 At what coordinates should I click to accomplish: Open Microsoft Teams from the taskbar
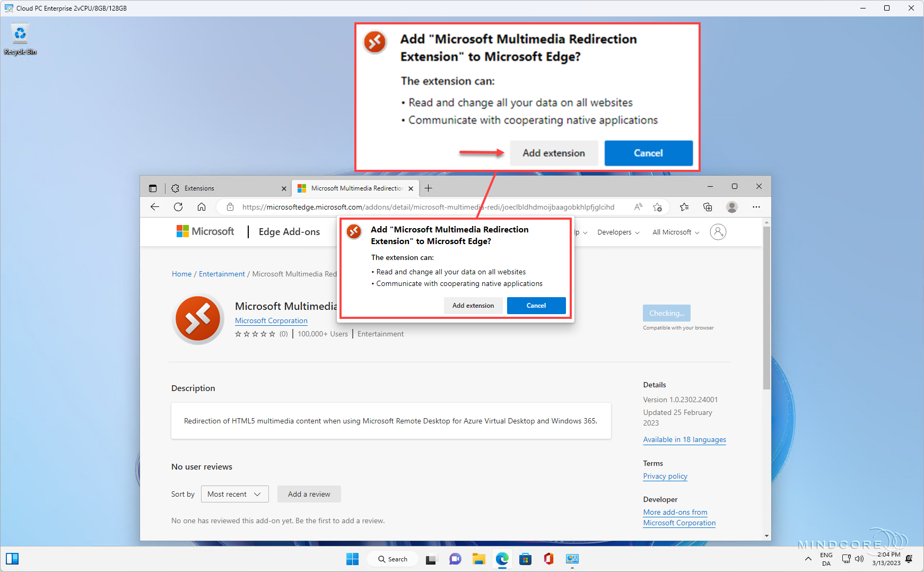(x=455, y=559)
